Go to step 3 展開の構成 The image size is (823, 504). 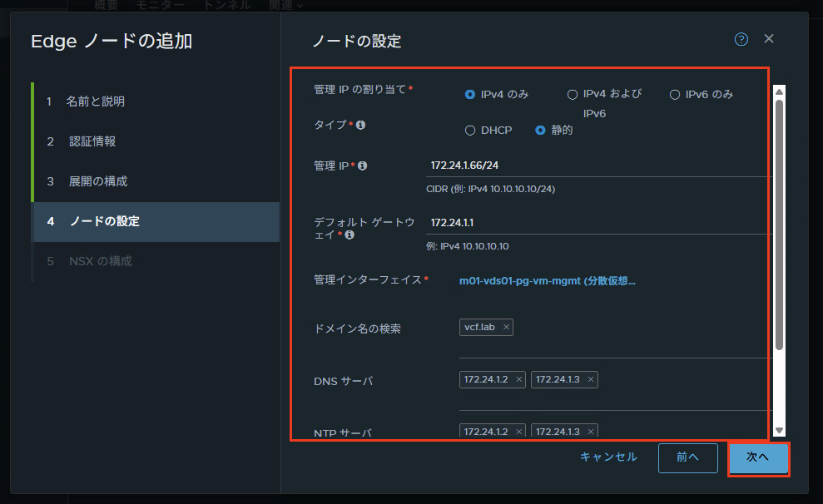pyautogui.click(x=156, y=181)
